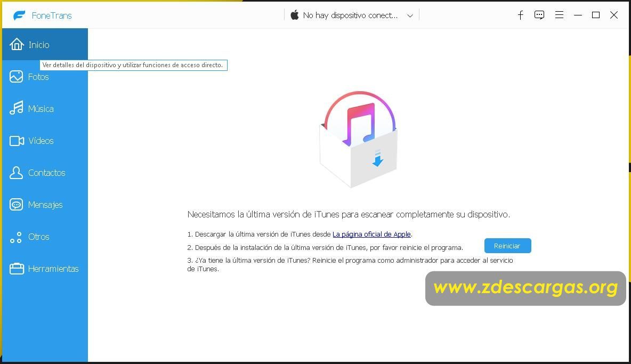Click the music note icon beside Música
631x364 pixels.
(17, 108)
